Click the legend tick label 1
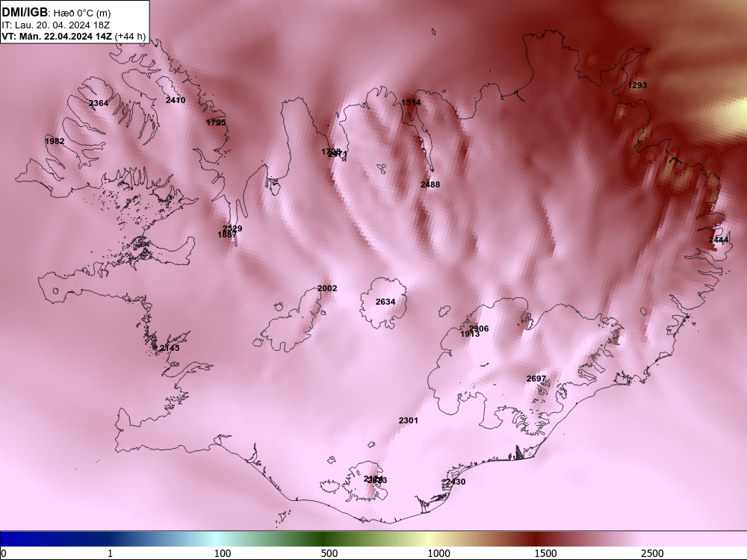The height and width of the screenshot is (560, 747). 110,553
